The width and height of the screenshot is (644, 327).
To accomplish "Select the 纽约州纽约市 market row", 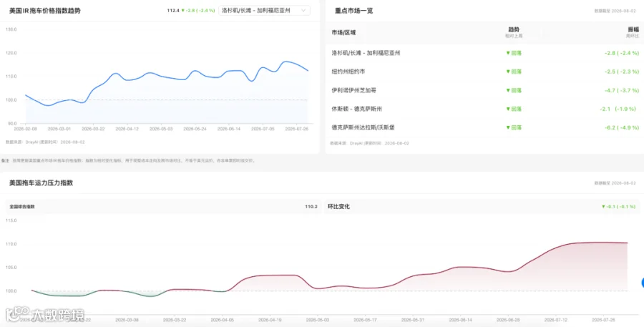I will click(x=484, y=72).
